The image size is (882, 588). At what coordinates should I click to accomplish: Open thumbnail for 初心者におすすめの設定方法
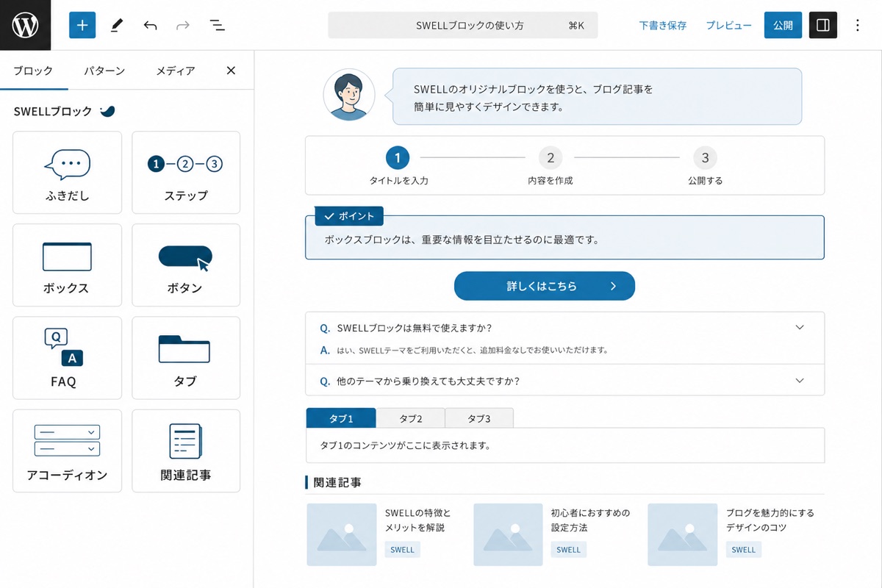click(508, 534)
